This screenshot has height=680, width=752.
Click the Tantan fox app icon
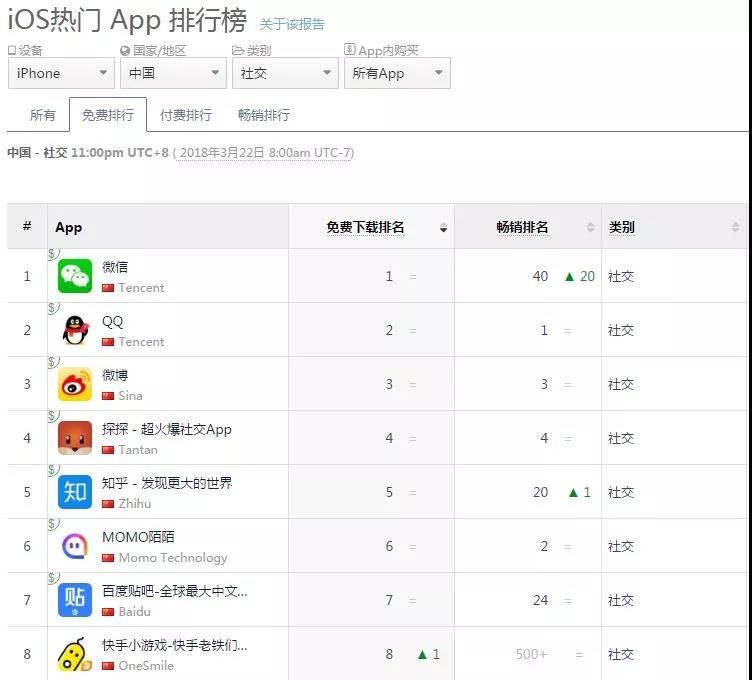click(x=75, y=438)
